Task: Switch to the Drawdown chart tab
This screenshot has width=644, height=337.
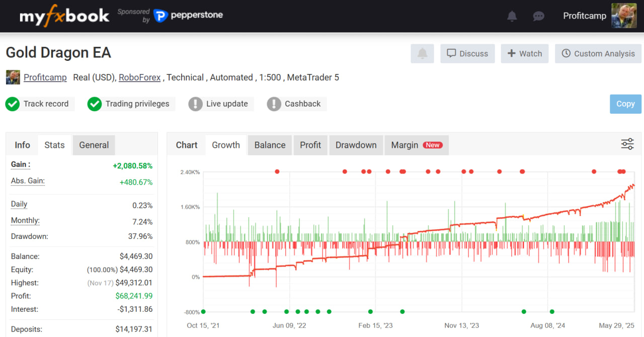Action: click(x=356, y=145)
